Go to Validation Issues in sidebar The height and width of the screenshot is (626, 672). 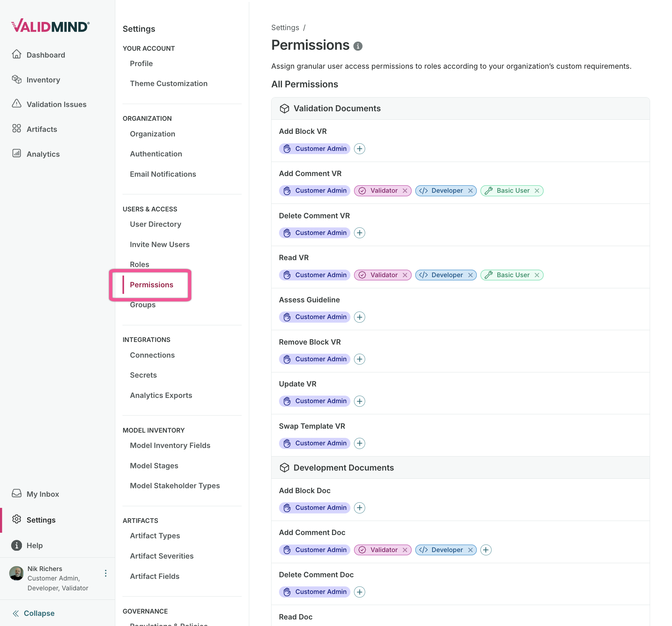pyautogui.click(x=56, y=104)
